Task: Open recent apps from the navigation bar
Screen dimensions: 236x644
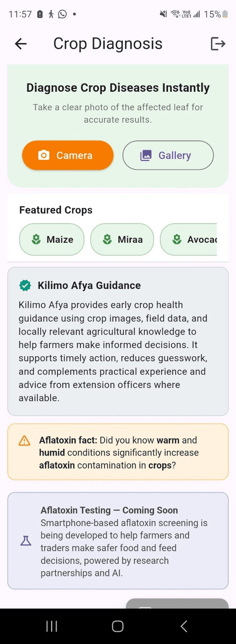Action: pos(51,626)
